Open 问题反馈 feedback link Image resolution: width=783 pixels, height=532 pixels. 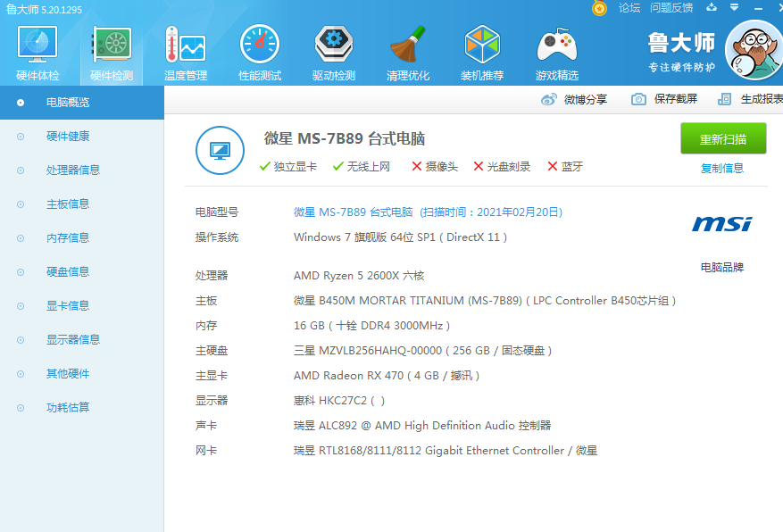(x=671, y=7)
